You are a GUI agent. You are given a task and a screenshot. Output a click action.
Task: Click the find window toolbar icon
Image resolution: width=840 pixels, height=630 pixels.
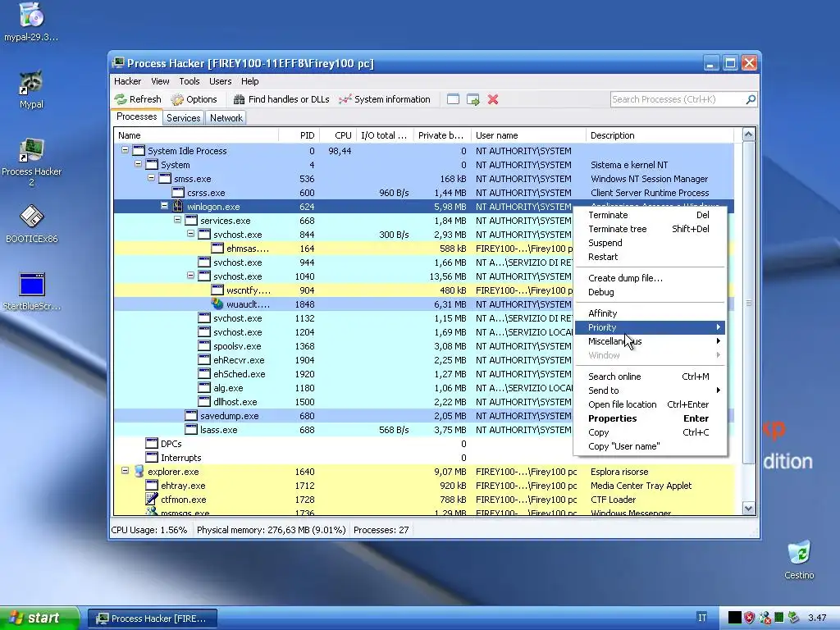coord(453,99)
